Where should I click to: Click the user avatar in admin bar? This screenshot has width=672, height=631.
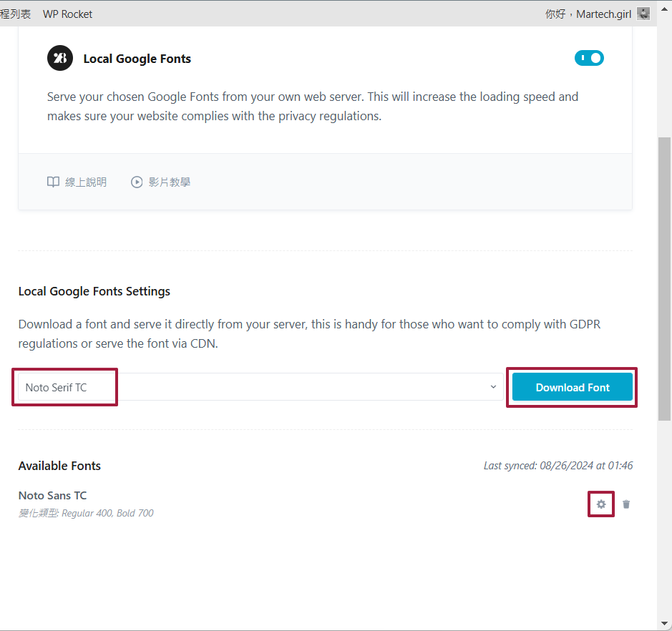[643, 14]
